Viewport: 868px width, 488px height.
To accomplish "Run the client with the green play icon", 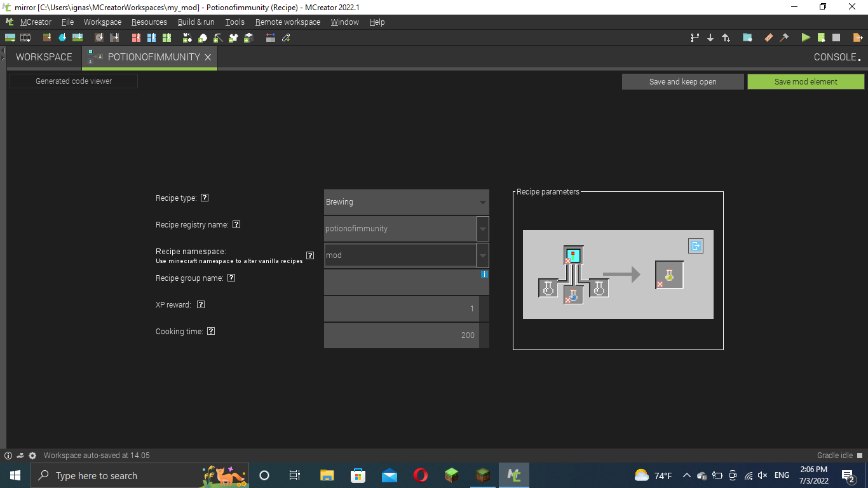I will coord(805,37).
